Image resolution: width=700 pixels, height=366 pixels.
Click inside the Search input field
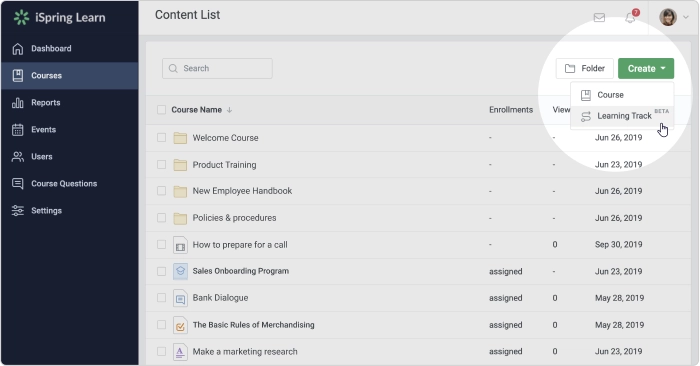[x=217, y=68]
